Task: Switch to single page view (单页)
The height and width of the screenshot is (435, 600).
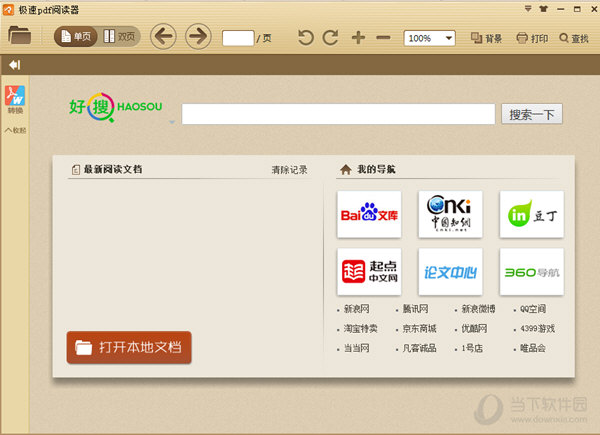Action: pyautogui.click(x=76, y=37)
